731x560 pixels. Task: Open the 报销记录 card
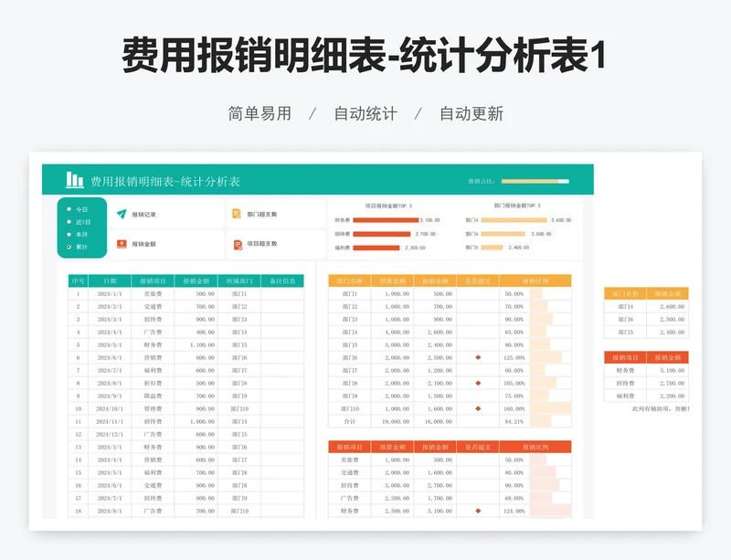[x=166, y=214]
